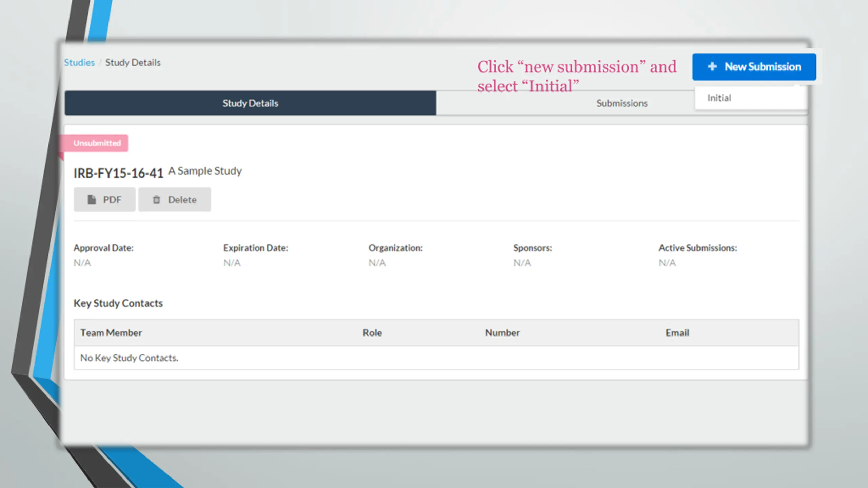Screen dimensions: 868x488
Task: Click the New Submission button
Action: point(754,67)
